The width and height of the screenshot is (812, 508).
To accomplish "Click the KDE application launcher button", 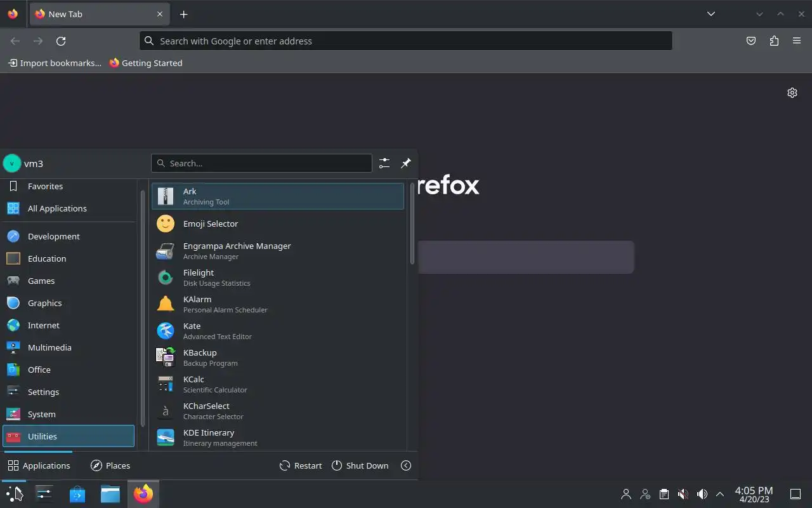I will point(14,494).
